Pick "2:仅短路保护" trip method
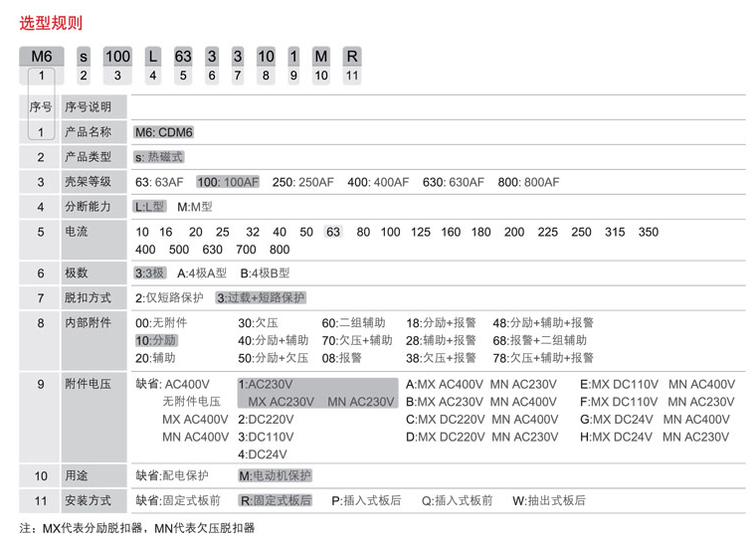This screenshot has height=537, width=756. point(169,298)
